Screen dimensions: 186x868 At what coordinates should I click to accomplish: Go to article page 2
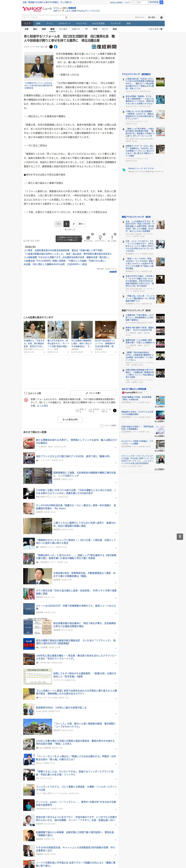[74, 224]
